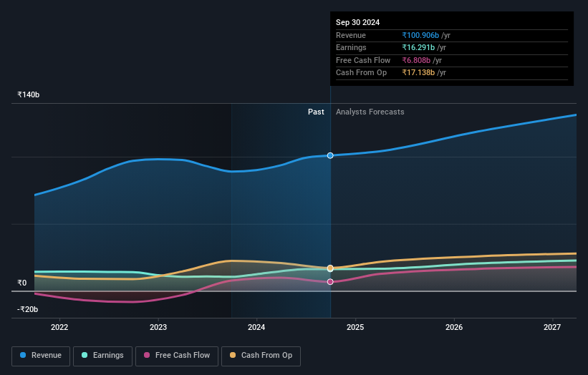Click the Earnings label in tooltip
The width and height of the screenshot is (588, 375).
351,47
